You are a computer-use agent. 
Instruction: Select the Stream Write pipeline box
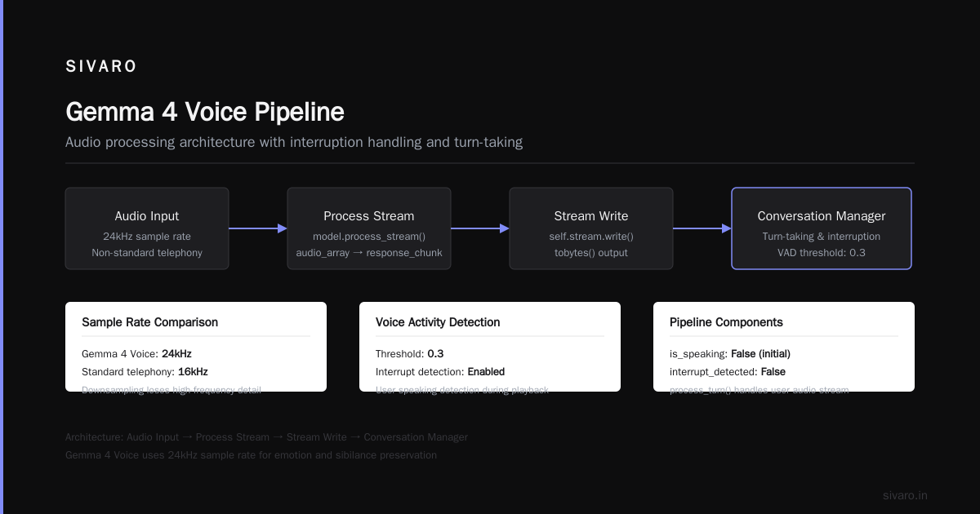coord(591,228)
